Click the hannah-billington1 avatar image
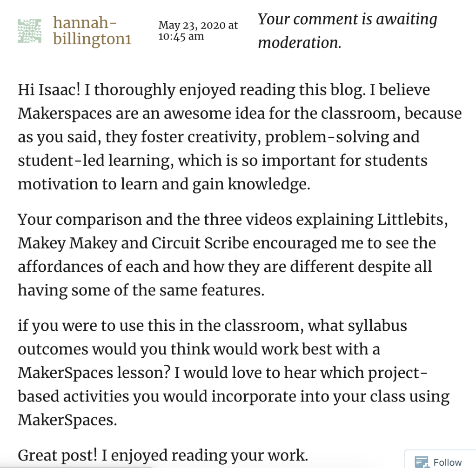476x468 pixels. point(30,31)
